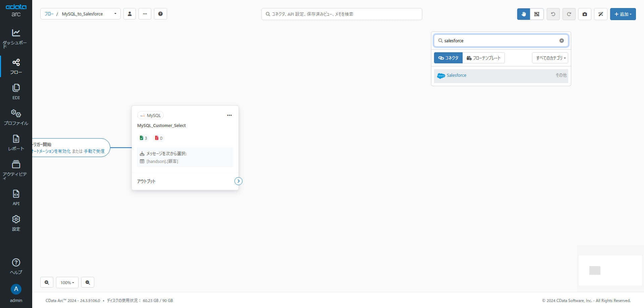The width and height of the screenshot is (644, 308).
Task: Click the アウトプット label on MySQL card
Action: click(x=146, y=181)
